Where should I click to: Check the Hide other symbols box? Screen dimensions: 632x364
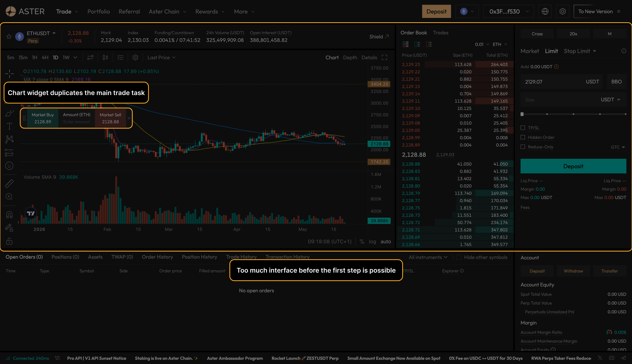click(x=459, y=257)
